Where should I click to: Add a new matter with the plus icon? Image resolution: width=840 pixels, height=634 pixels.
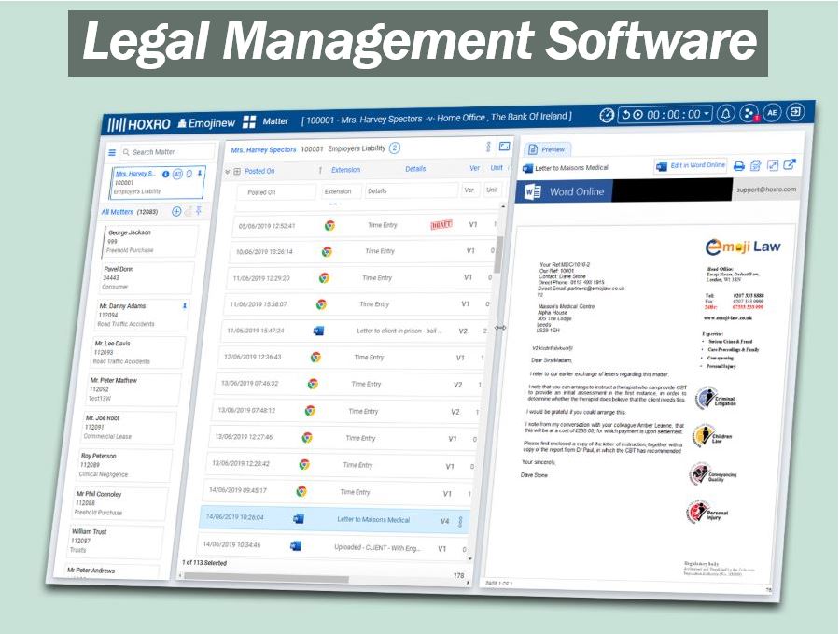(x=176, y=212)
